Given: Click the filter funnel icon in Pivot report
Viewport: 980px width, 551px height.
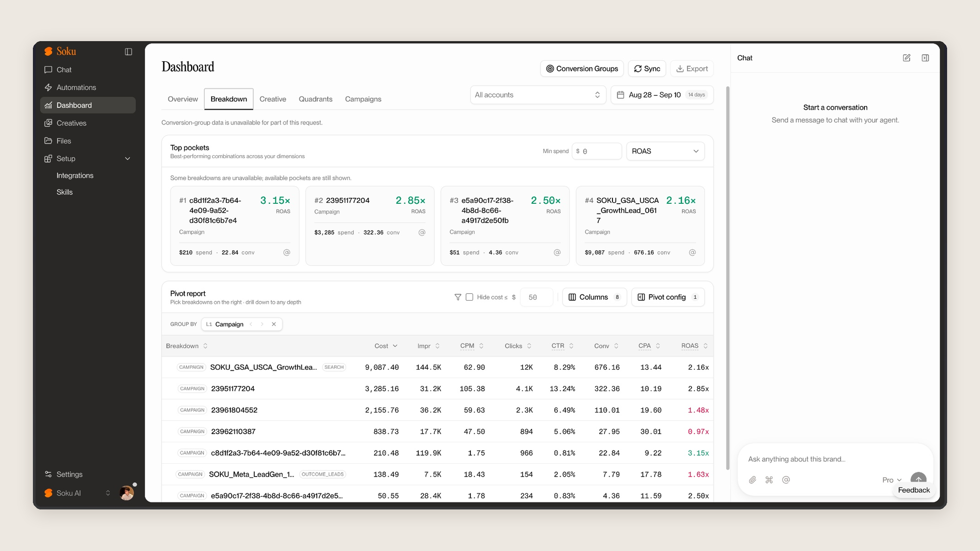Looking at the screenshot, I should (x=458, y=297).
